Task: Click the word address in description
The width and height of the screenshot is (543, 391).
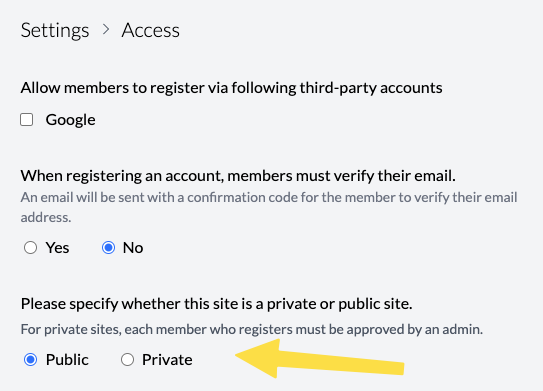Action: point(46,217)
